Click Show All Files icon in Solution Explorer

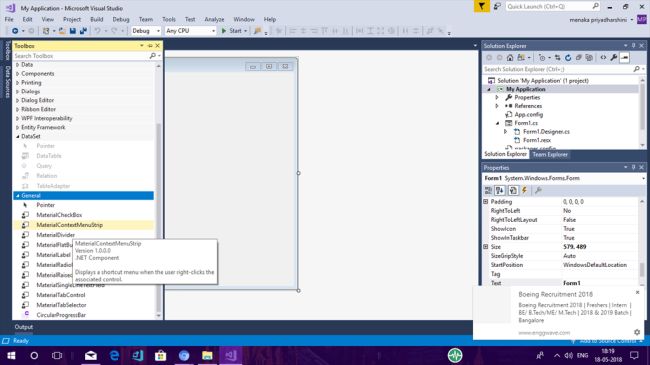click(x=589, y=58)
